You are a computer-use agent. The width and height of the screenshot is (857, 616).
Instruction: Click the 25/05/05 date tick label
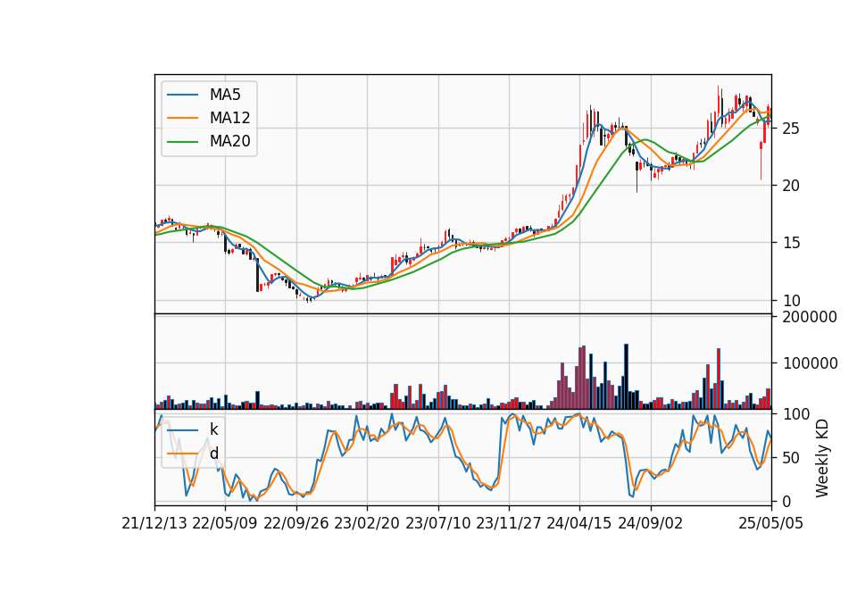pyautogui.click(x=771, y=523)
